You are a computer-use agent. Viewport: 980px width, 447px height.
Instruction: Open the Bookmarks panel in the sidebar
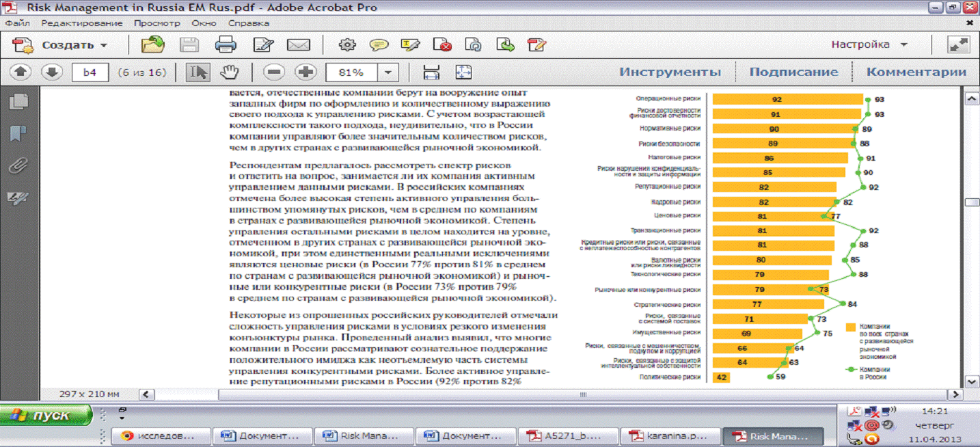[18, 133]
